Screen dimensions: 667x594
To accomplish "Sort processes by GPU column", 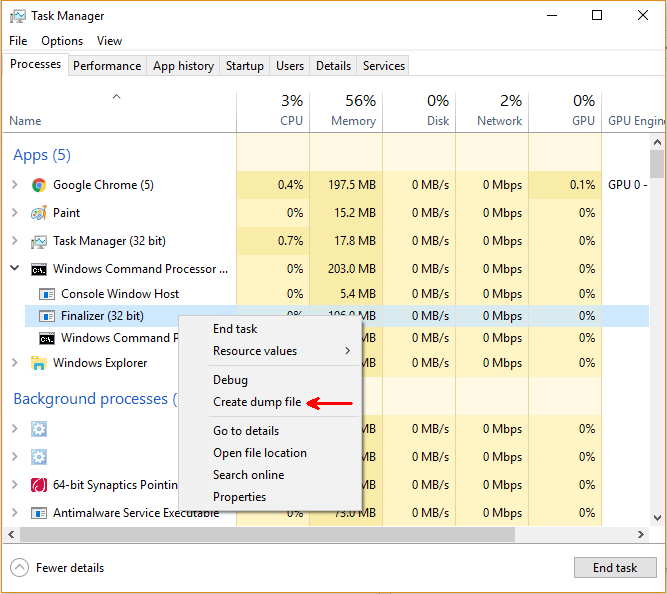I will (565, 111).
